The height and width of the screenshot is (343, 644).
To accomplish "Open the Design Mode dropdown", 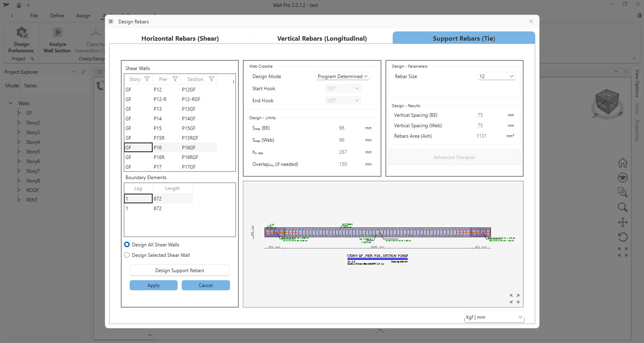I will click(343, 76).
